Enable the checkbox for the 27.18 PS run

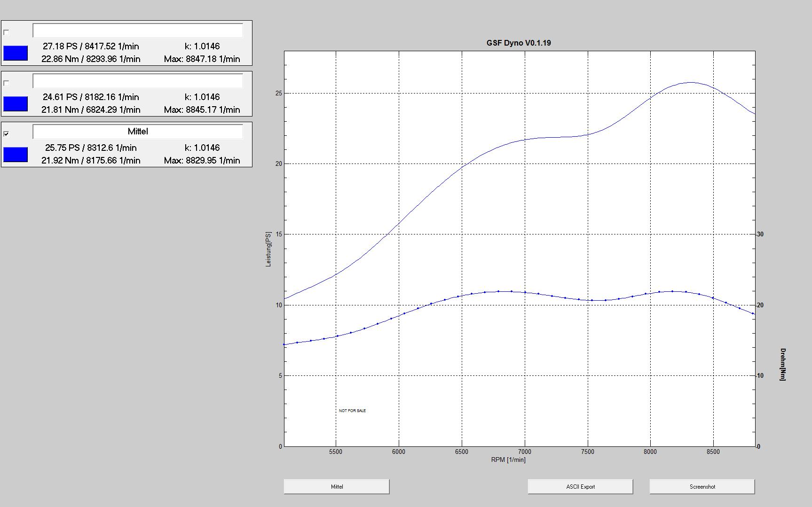pyautogui.click(x=6, y=32)
